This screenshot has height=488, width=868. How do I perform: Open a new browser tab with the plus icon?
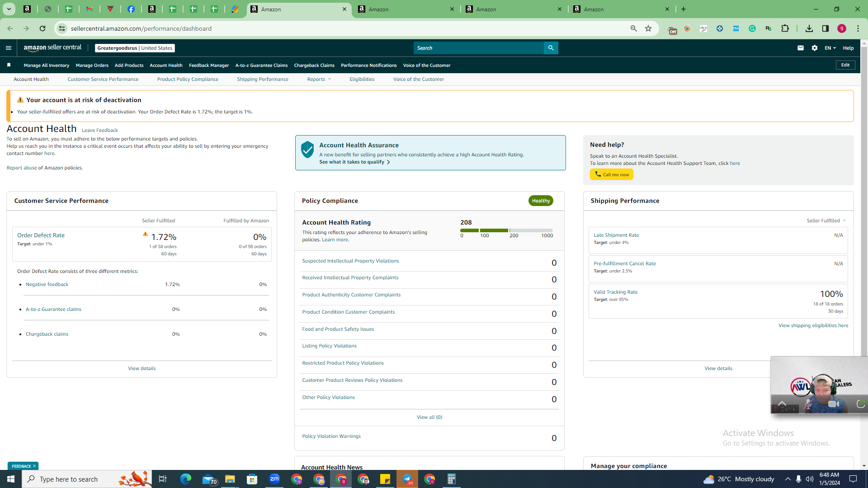[x=684, y=9]
